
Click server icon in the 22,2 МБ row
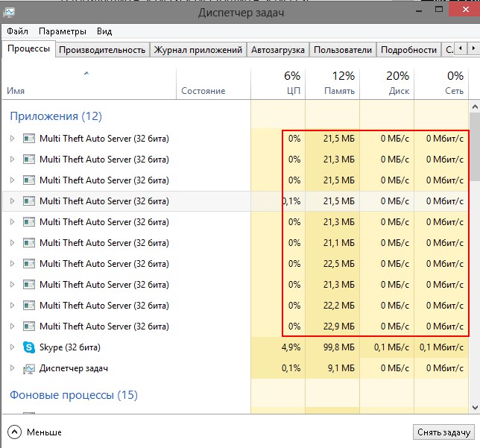tap(29, 306)
